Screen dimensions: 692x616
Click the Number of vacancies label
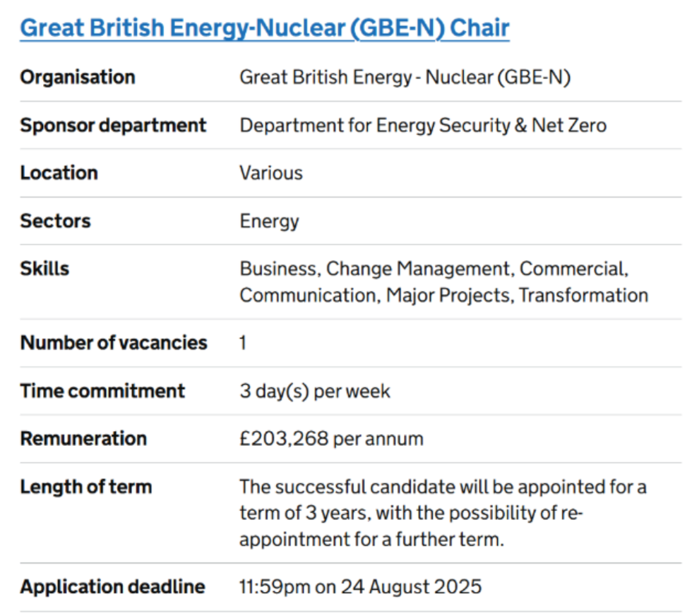coord(114,343)
